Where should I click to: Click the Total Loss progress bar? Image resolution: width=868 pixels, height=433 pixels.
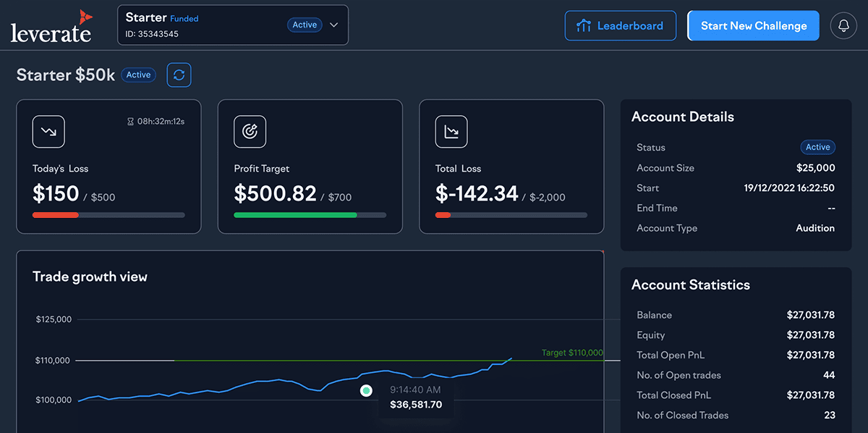click(511, 215)
